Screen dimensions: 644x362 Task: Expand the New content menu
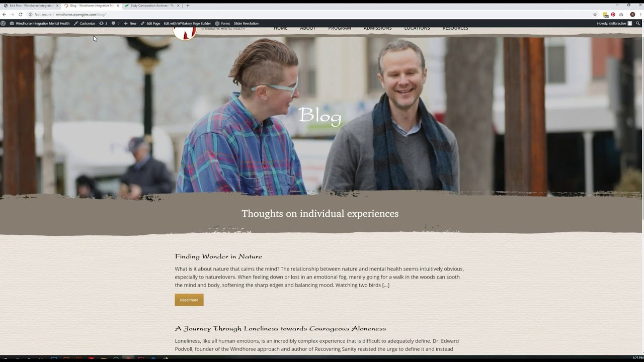click(130, 23)
